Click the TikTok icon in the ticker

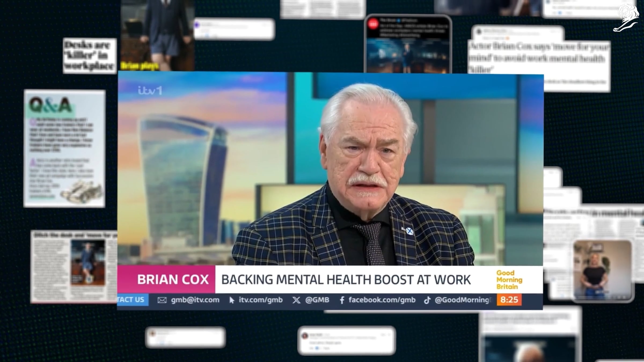pos(427,300)
